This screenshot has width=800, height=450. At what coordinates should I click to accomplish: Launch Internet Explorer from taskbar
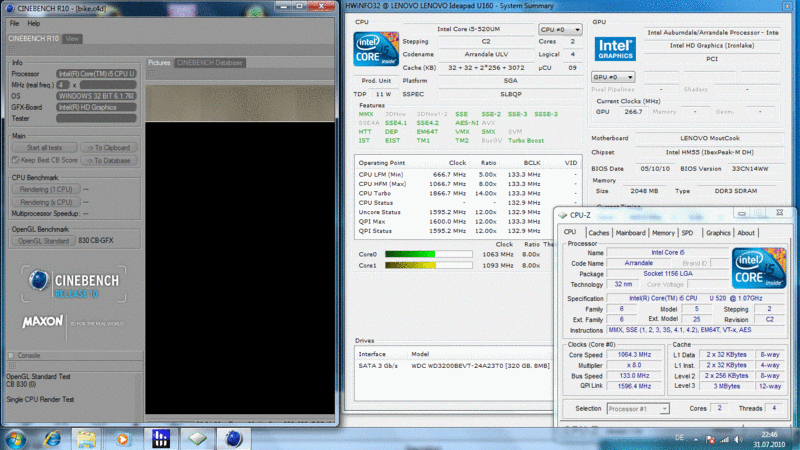click(51, 439)
